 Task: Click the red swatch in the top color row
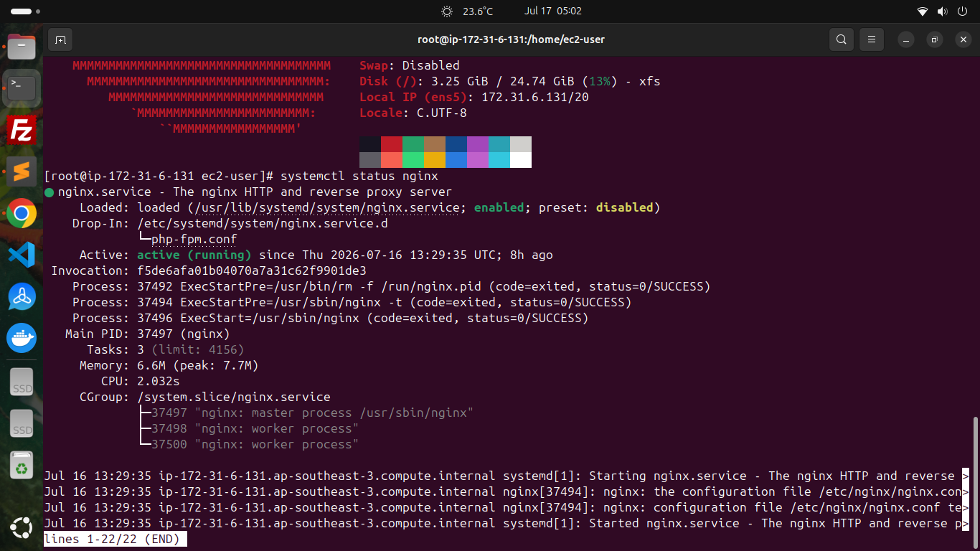coord(392,144)
